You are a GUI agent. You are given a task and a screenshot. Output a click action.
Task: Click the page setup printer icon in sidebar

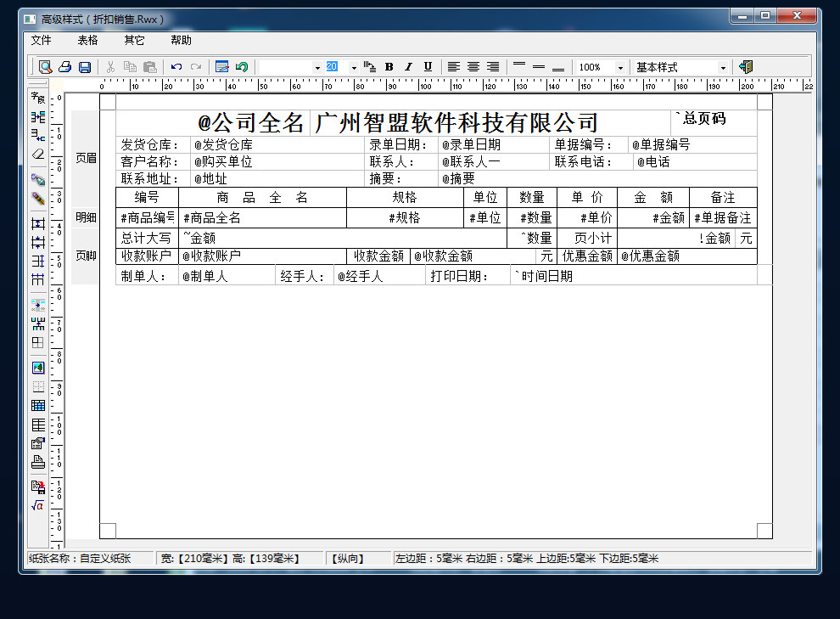click(38, 462)
